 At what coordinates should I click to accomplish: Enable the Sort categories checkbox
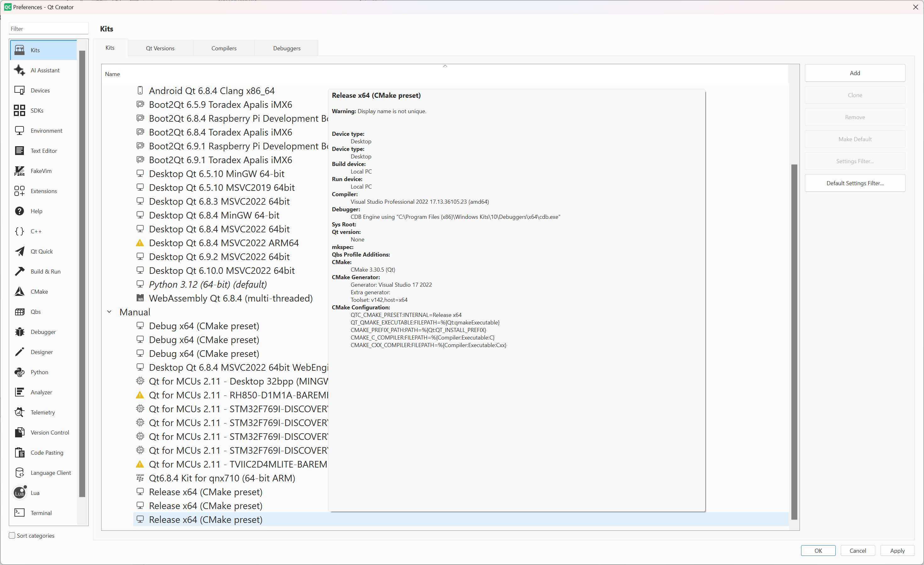click(x=12, y=535)
